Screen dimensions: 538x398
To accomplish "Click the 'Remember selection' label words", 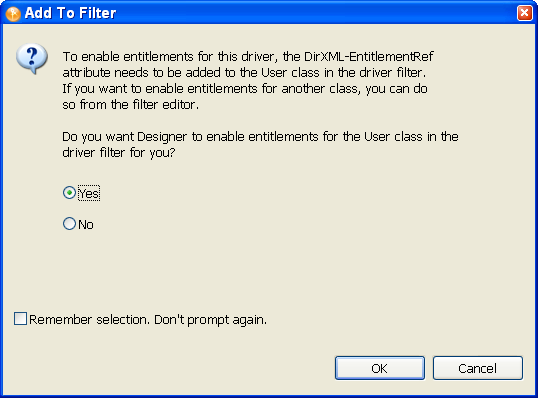I will click(89, 320).
